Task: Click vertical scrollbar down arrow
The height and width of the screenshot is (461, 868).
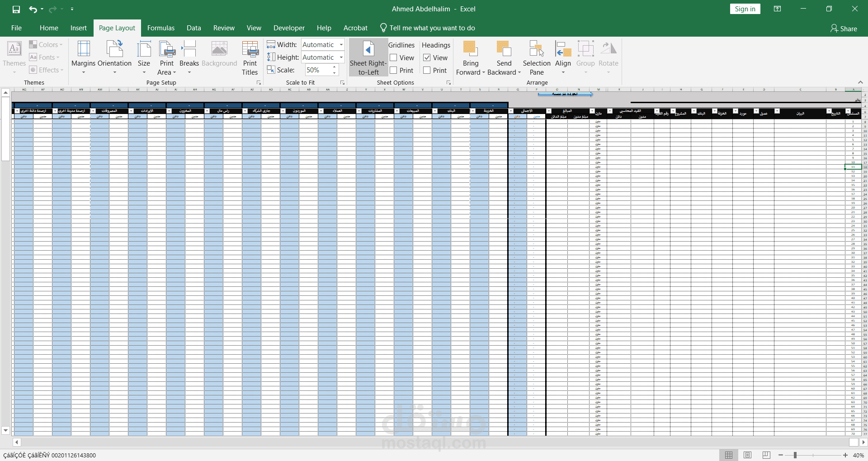Action: click(x=5, y=430)
